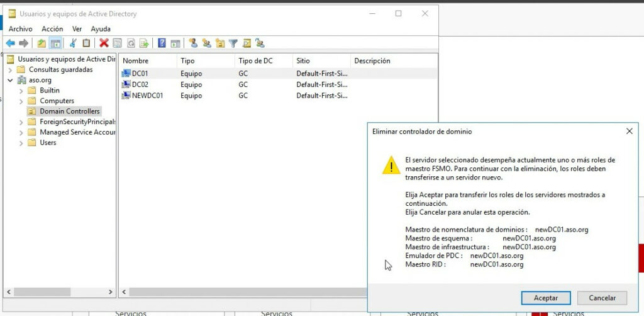Collapse the aso.org domain node
644x316 pixels.
click(x=10, y=81)
